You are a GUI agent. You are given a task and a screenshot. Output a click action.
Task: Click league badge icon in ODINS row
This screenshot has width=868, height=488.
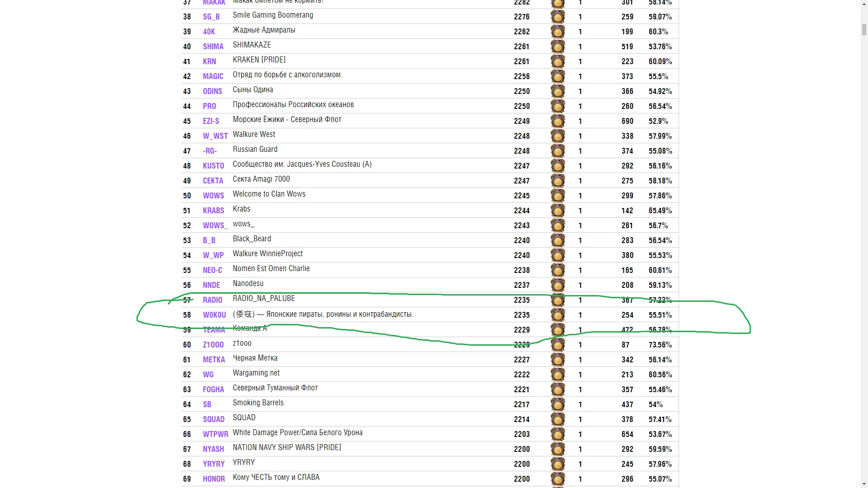(558, 91)
